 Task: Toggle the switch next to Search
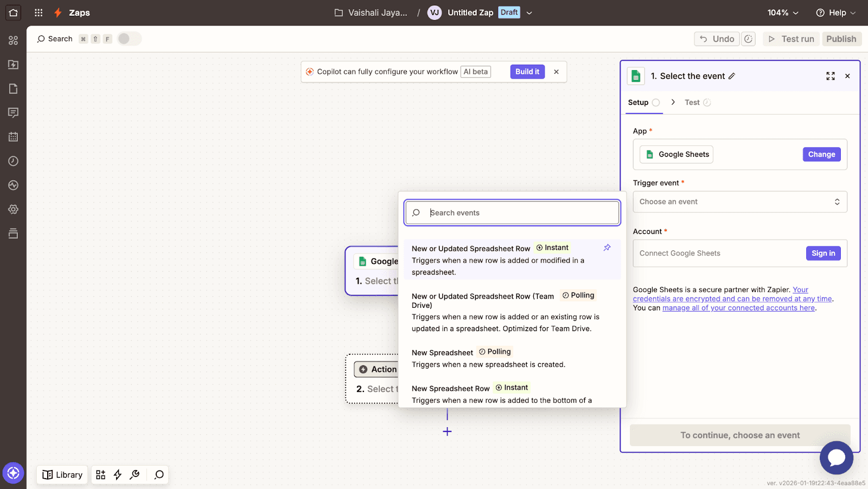point(129,39)
